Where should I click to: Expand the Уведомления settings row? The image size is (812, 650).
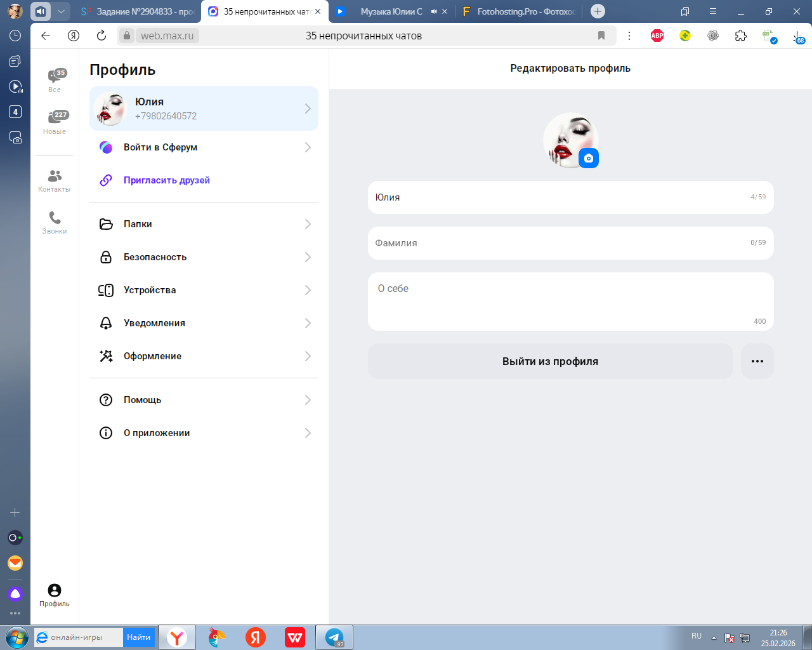click(204, 323)
